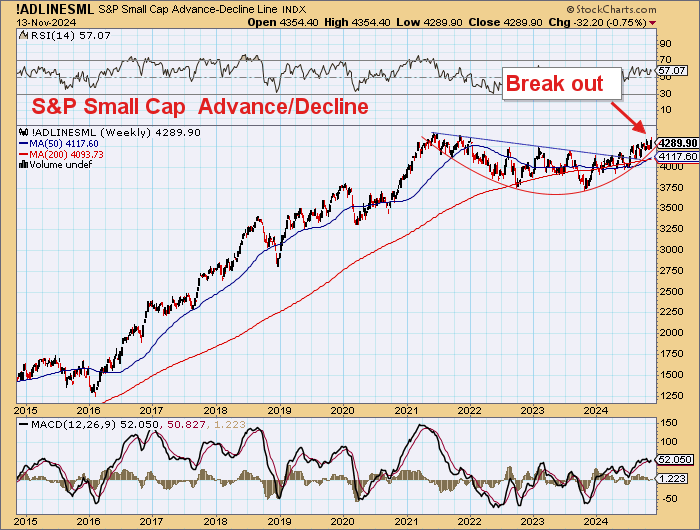The height and width of the screenshot is (530, 700).
Task: Click the 'S&P Small Cap Advance-Decline Line' title
Action: point(188,9)
